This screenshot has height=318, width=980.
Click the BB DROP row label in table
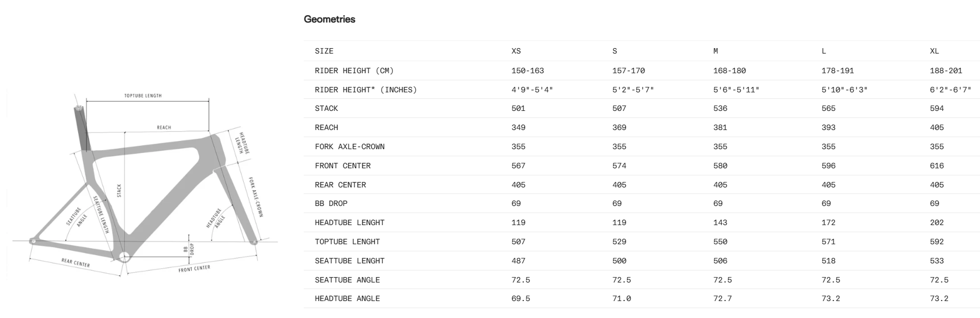(x=331, y=203)
